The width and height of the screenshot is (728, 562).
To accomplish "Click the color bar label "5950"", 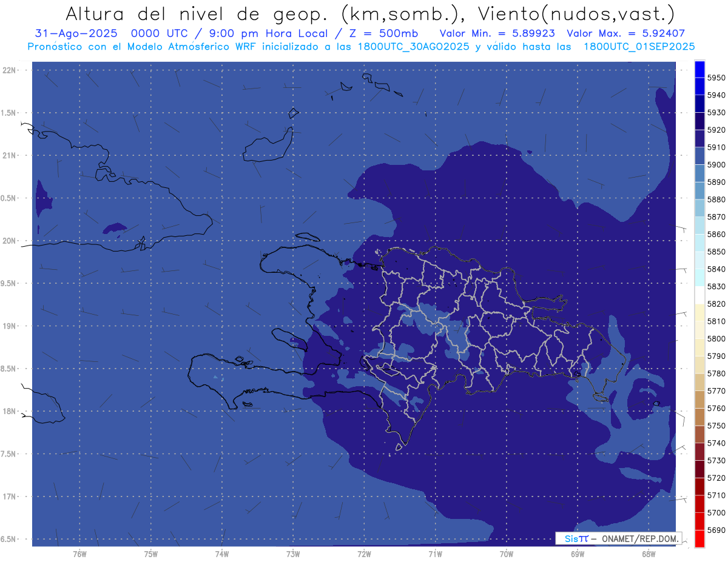I will coord(716,78).
